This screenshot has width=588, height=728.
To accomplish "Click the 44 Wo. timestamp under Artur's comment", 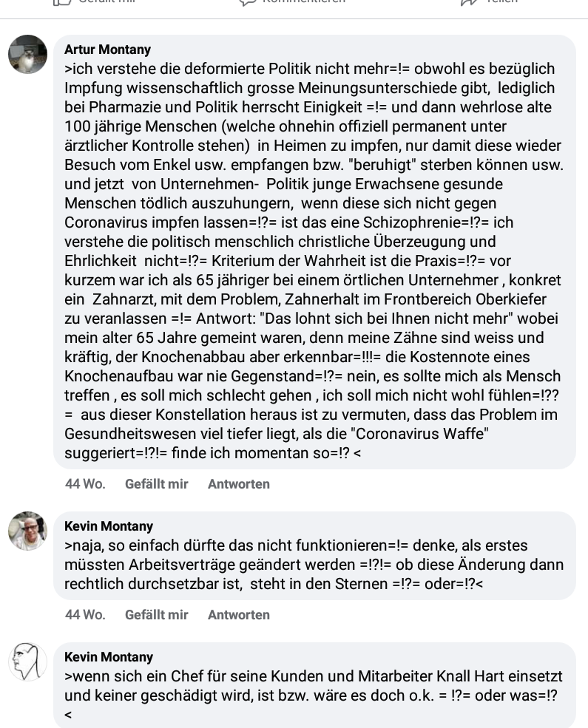I will coord(85,484).
